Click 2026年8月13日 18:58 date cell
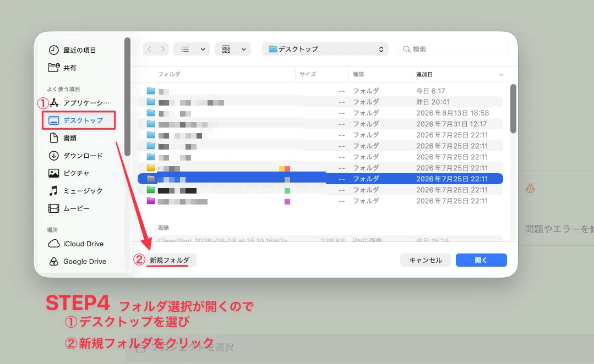 pos(453,113)
